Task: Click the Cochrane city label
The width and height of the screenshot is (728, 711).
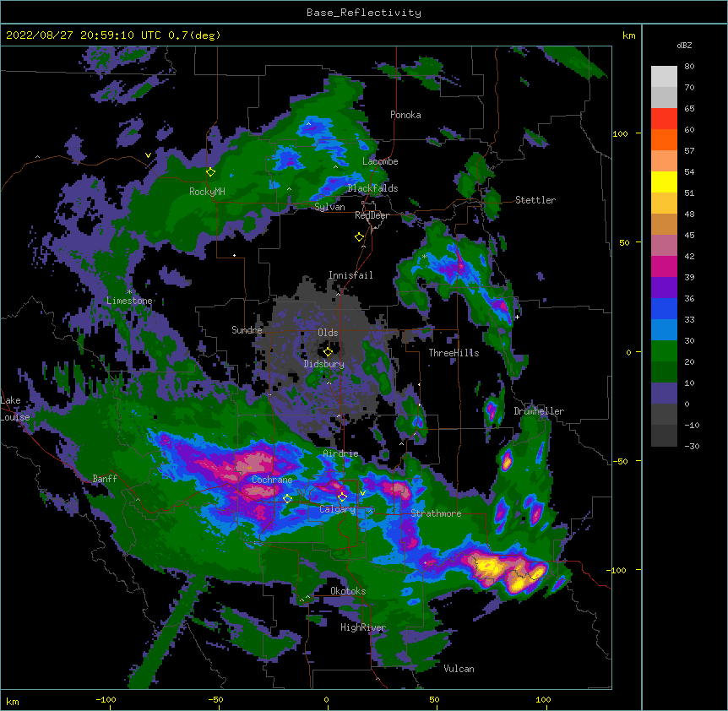Action: point(272,480)
